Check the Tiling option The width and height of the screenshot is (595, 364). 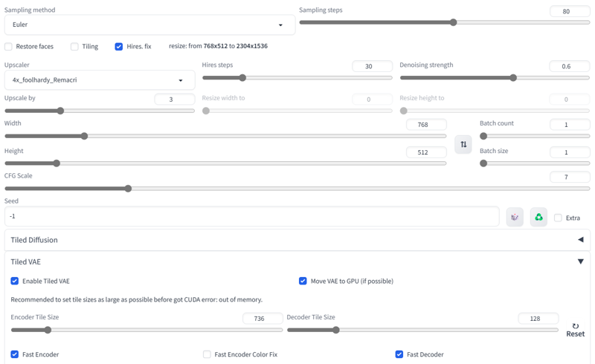tap(74, 47)
